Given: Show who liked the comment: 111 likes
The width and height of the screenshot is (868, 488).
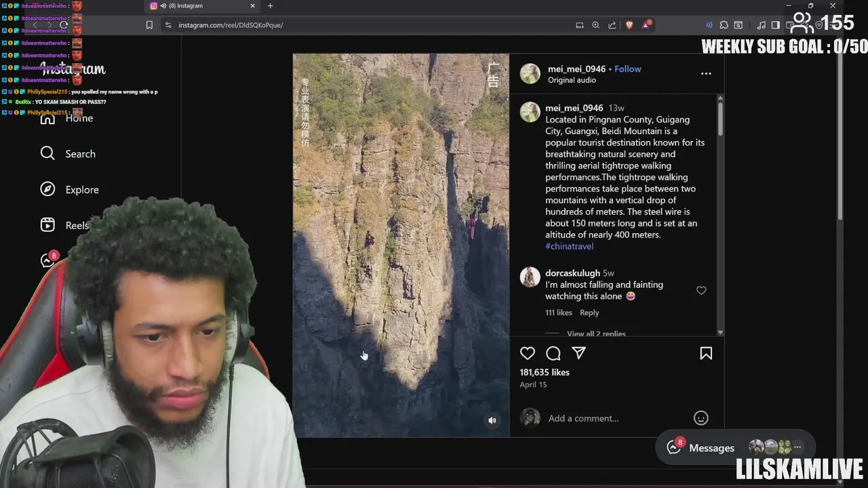Looking at the screenshot, I should point(559,312).
